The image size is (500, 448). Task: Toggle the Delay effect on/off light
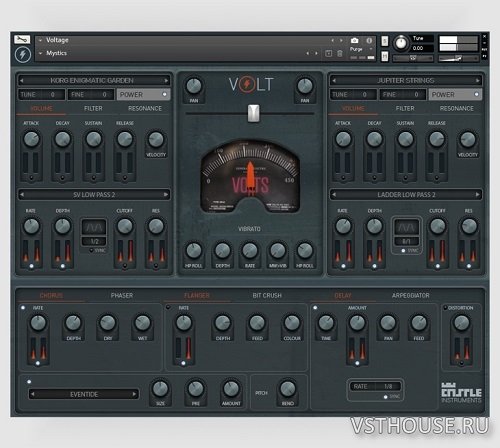pyautogui.click(x=315, y=308)
